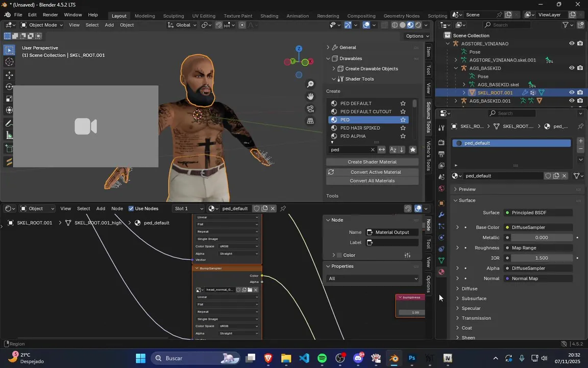Activate the Annotate tool
Image resolution: width=588 pixels, height=368 pixels.
[x=9, y=123]
